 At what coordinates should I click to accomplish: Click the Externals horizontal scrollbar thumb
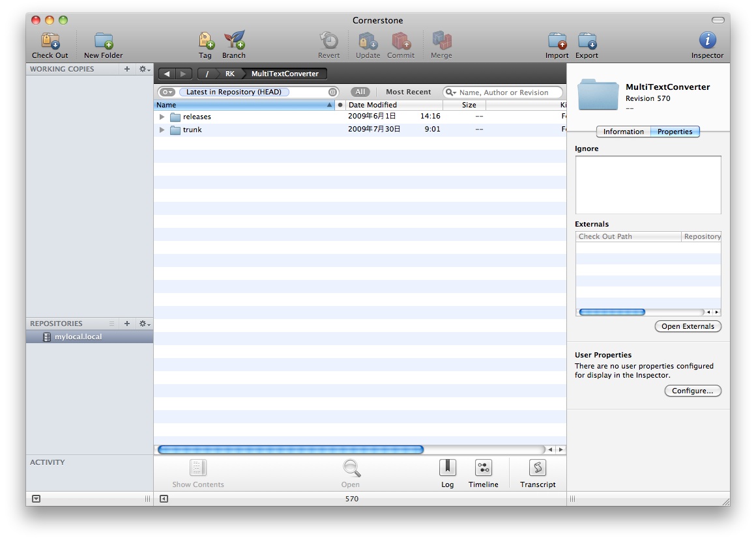[612, 313]
